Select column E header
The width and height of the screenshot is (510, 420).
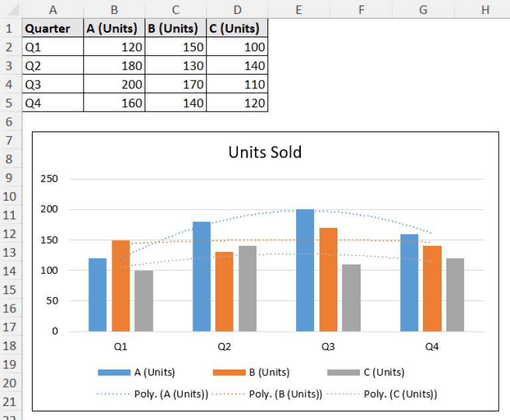[299, 9]
